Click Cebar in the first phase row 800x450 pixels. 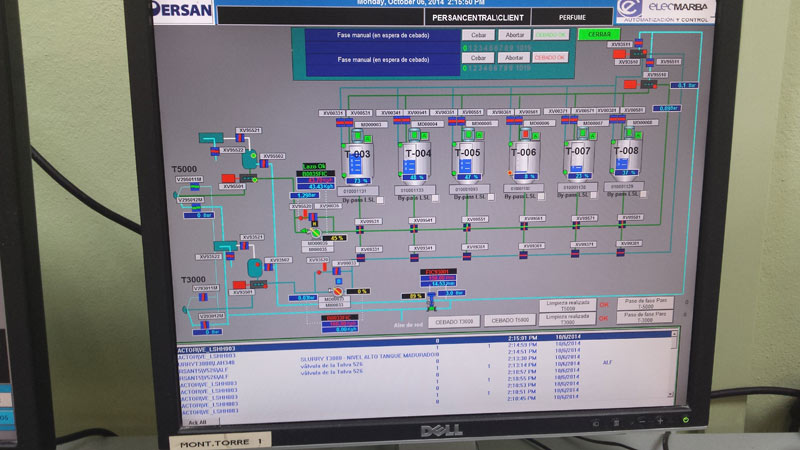[478, 35]
